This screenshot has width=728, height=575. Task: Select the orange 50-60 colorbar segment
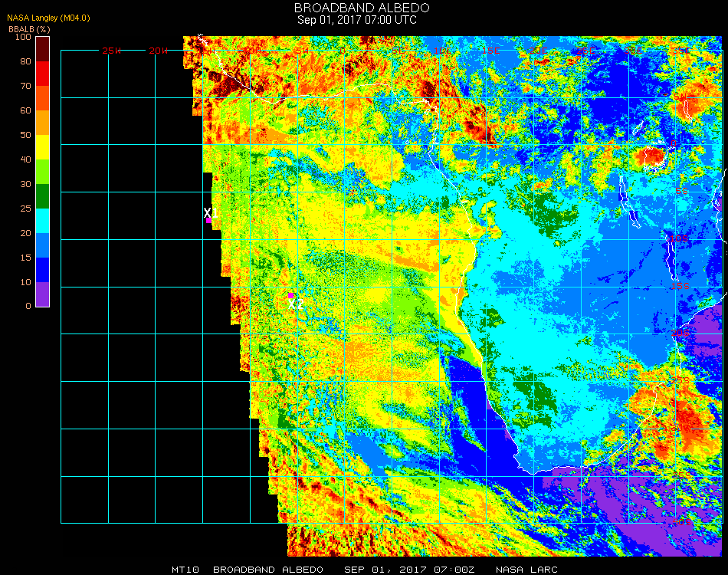click(x=43, y=123)
